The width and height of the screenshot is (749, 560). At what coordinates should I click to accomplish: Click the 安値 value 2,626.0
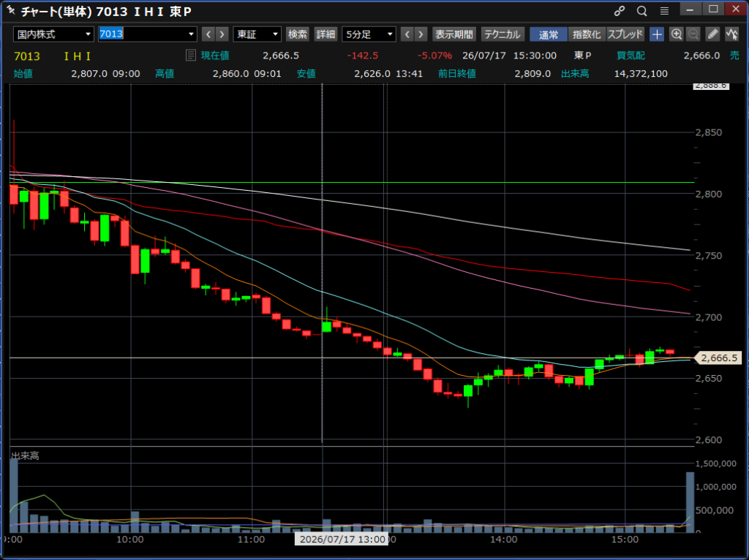click(x=372, y=74)
